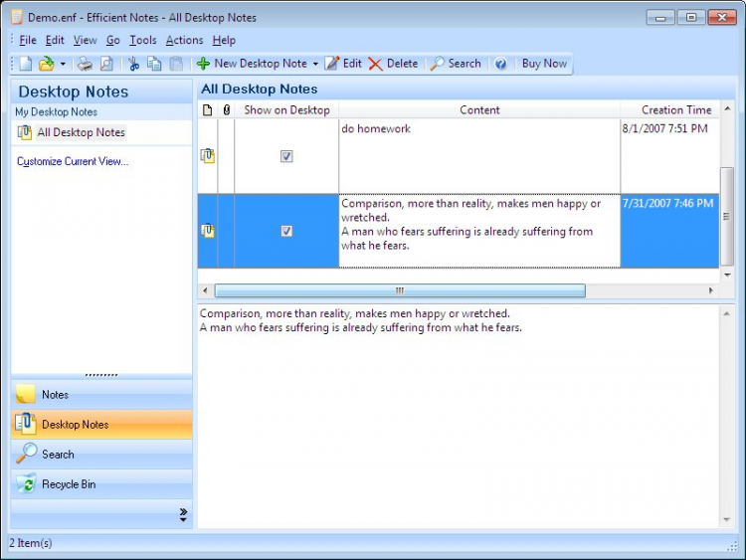This screenshot has width=746, height=560.
Task: Open the File menu
Action: pyautogui.click(x=28, y=40)
